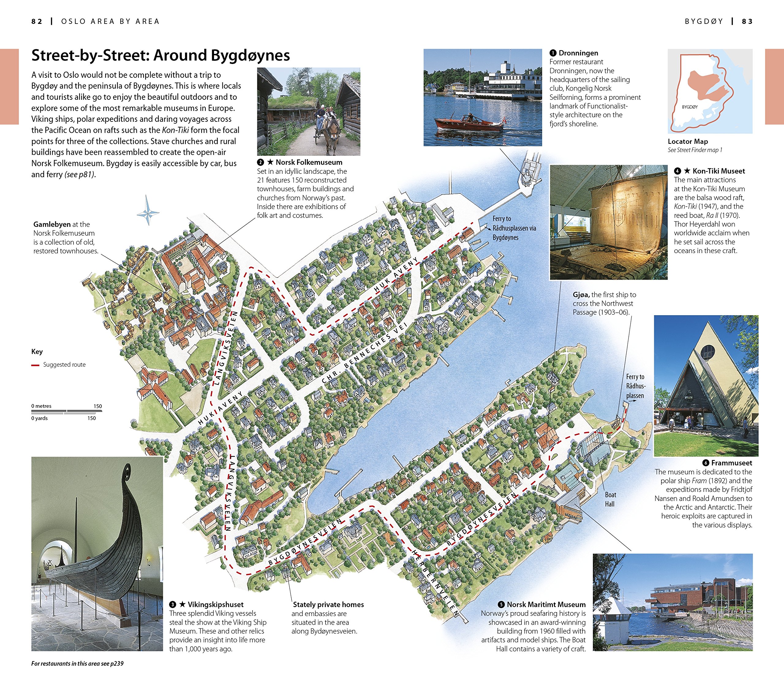Click the star next to Kon-Tiki Museet

[x=687, y=171]
